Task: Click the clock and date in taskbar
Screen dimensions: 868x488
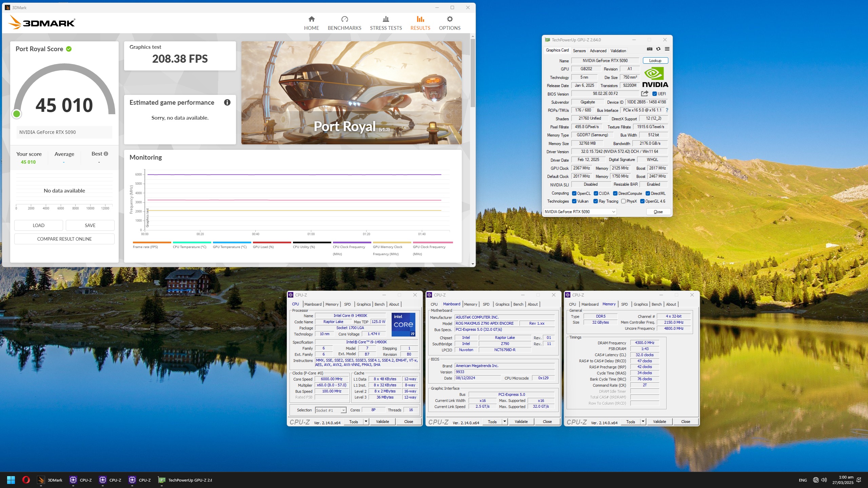Action: point(843,480)
